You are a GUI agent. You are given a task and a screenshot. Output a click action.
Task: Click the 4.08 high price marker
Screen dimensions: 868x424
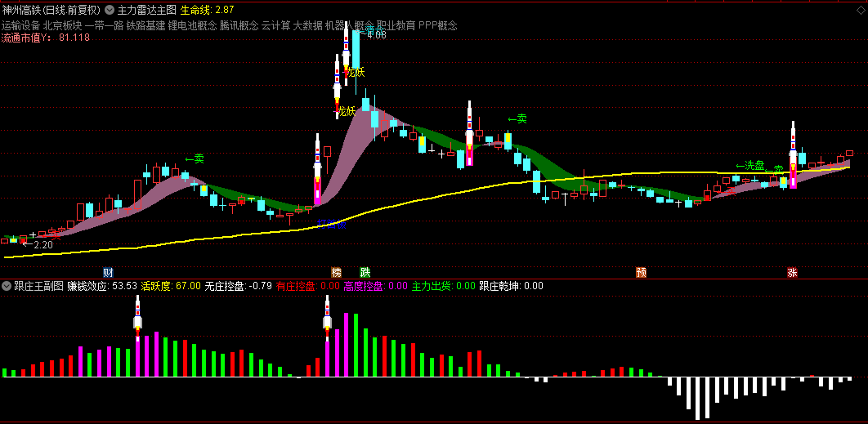(x=377, y=35)
